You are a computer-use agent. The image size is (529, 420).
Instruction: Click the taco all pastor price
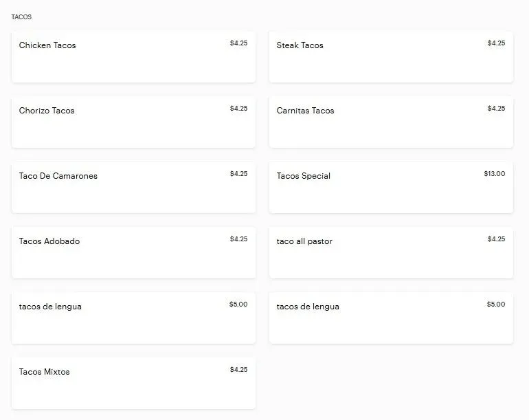[496, 239]
